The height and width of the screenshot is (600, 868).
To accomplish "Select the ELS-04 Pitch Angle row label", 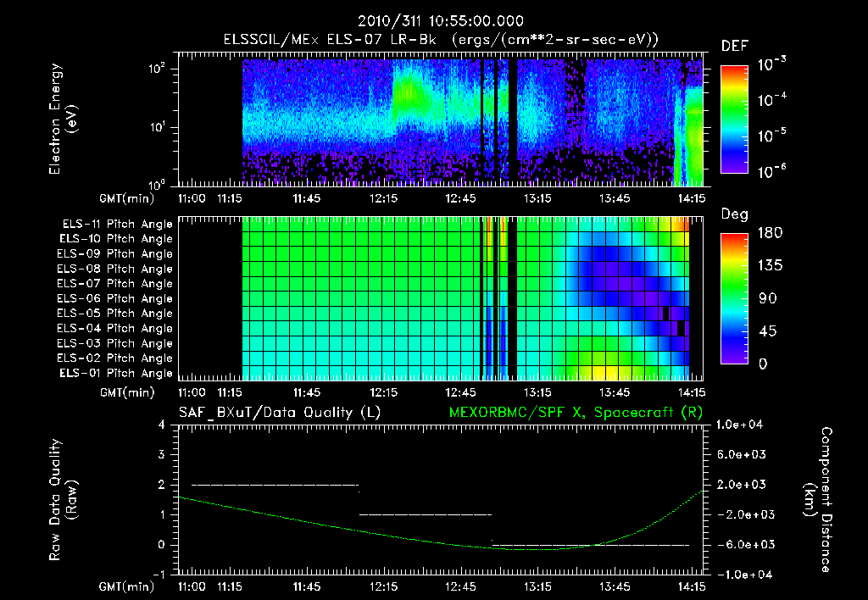I will 114,329.
